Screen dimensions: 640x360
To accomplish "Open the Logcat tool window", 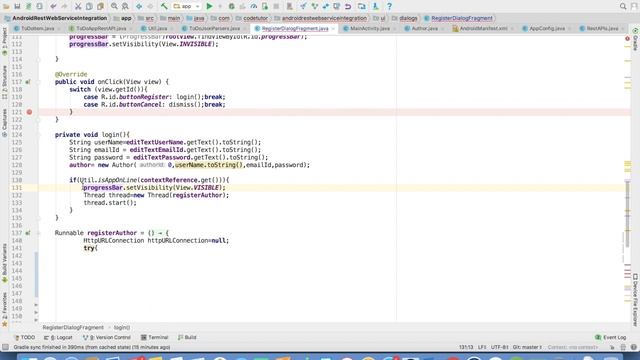I will (58, 338).
